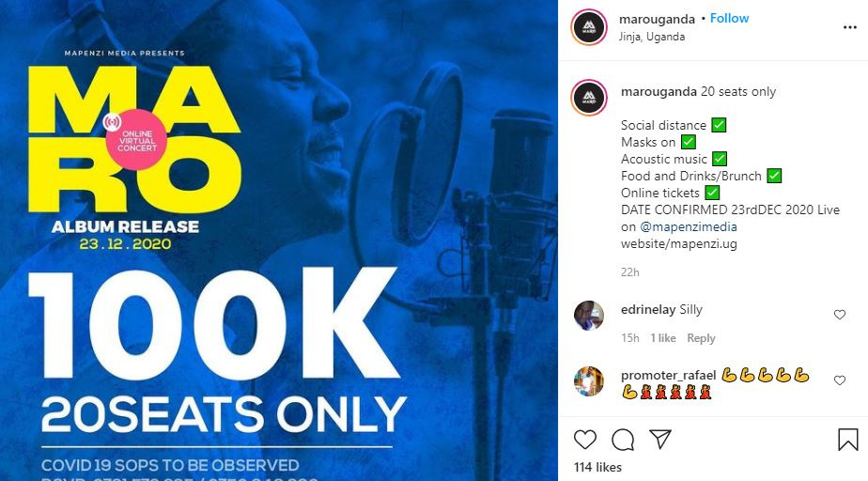Open the @mapenzimedia mention link
This screenshot has width=868, height=481.
pyautogui.click(x=688, y=227)
